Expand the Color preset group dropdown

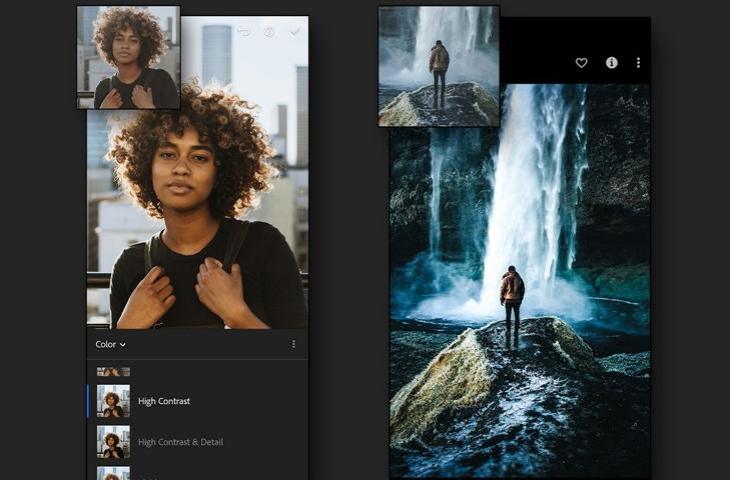point(110,345)
